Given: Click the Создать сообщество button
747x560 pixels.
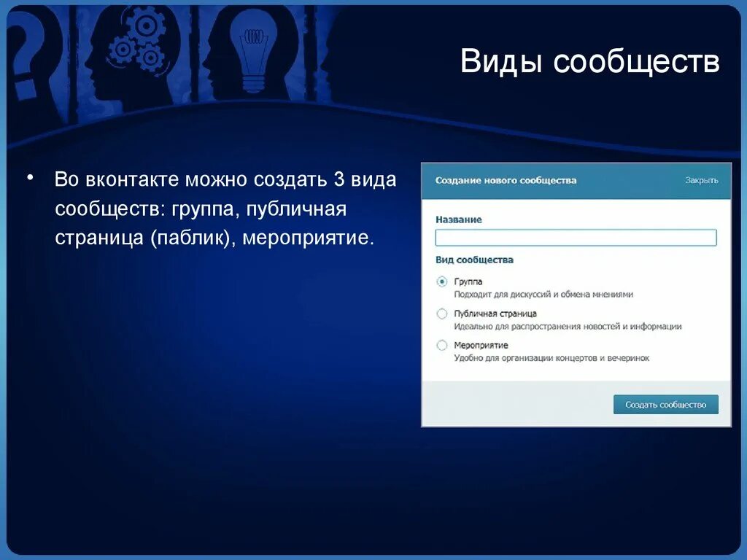Looking at the screenshot, I should coord(665,404).
